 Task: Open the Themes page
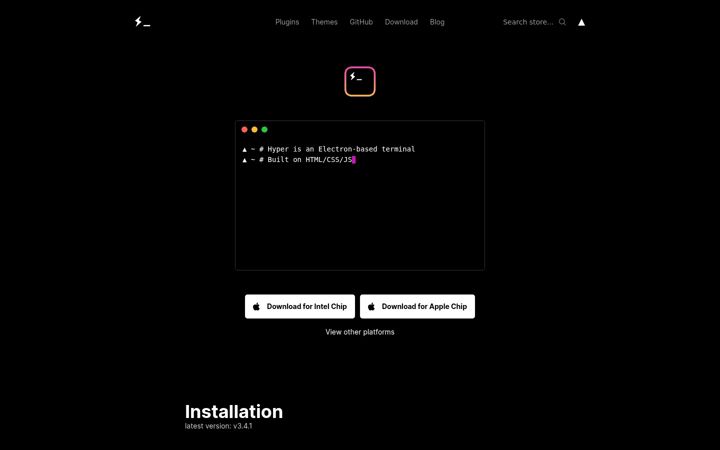pos(324,22)
